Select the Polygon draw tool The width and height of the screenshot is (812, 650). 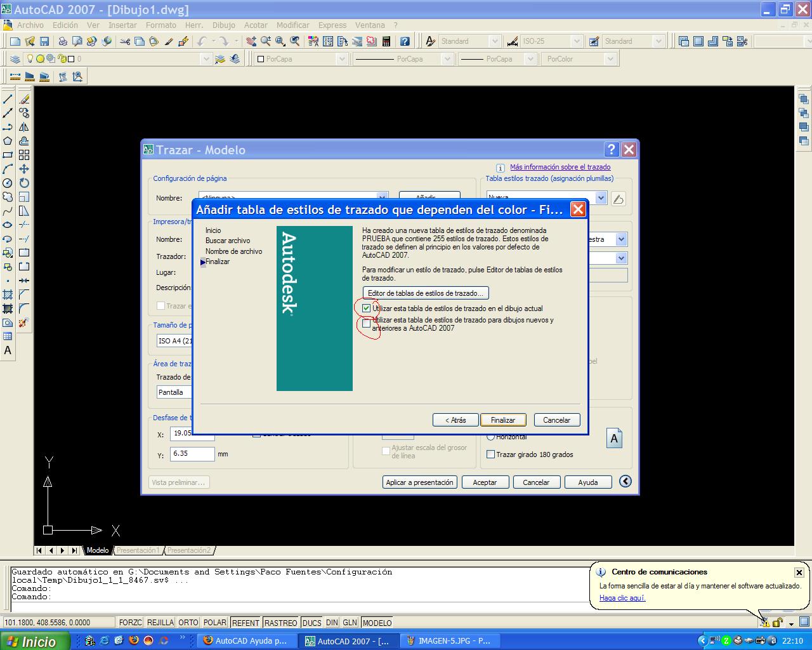[8, 141]
